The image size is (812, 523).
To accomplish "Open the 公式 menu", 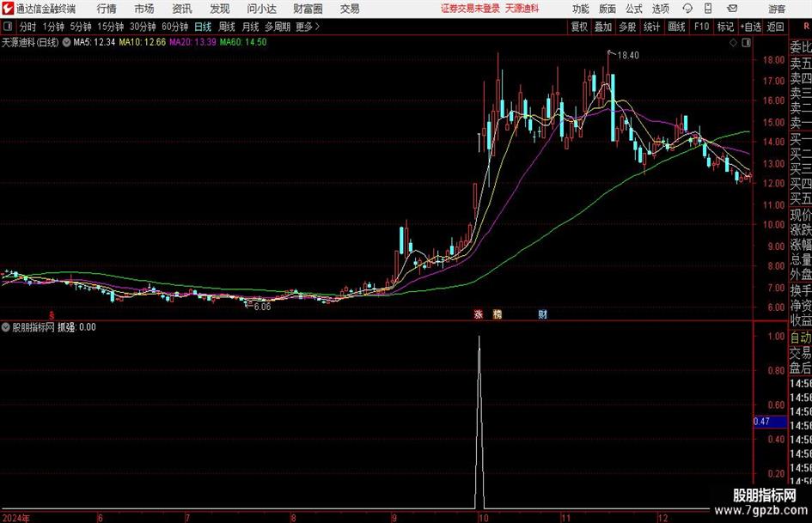I will (634, 9).
